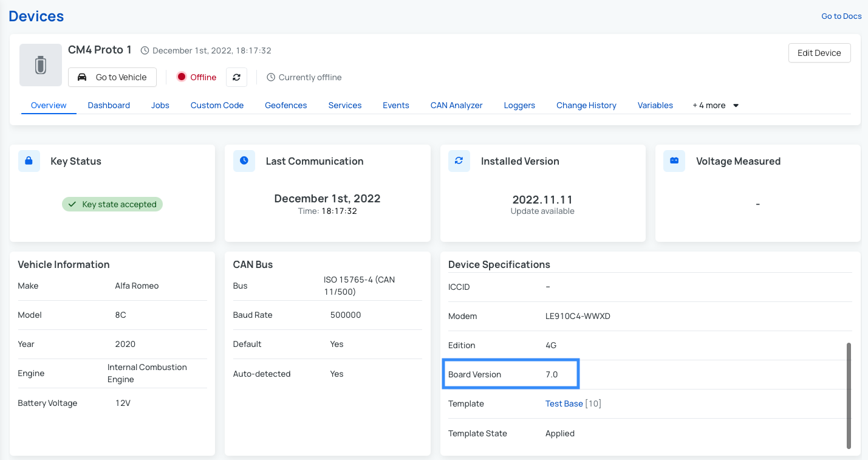This screenshot has height=460, width=868.
Task: Click the Key state accepted badge
Action: point(112,204)
